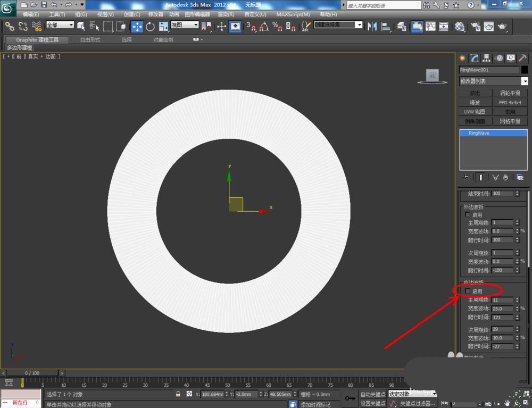Open the MAXScript(M) menu
This screenshot has width=532, height=408.
(x=293, y=14)
